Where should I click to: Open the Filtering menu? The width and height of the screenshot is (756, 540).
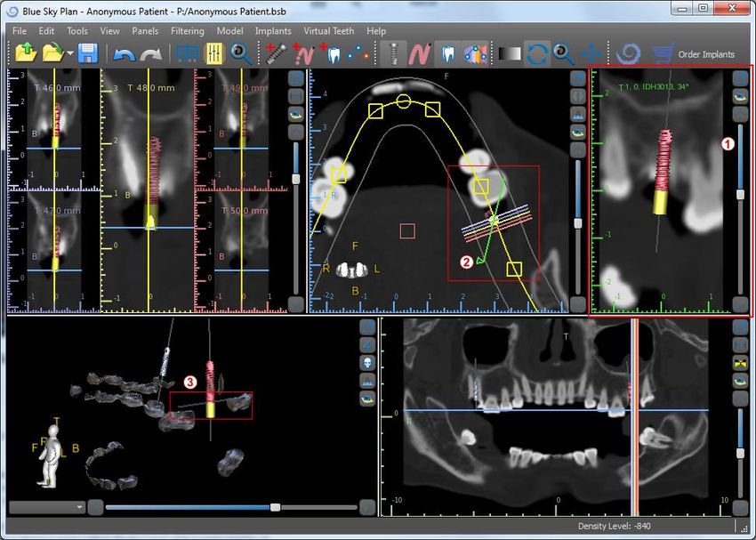coord(187,31)
